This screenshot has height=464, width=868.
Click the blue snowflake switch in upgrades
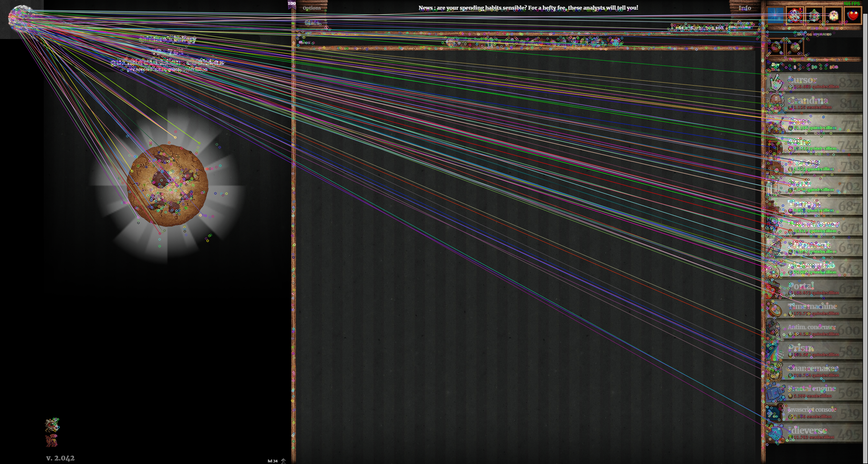point(775,16)
